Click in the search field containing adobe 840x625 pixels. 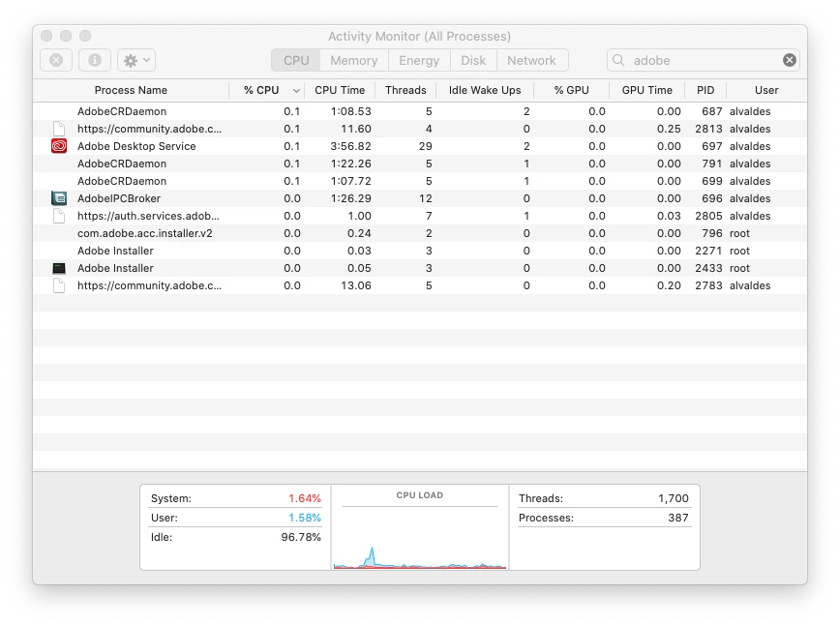(x=704, y=60)
